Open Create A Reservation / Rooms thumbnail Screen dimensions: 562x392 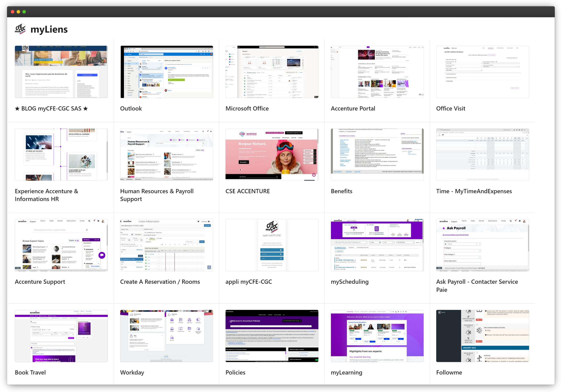(166, 245)
